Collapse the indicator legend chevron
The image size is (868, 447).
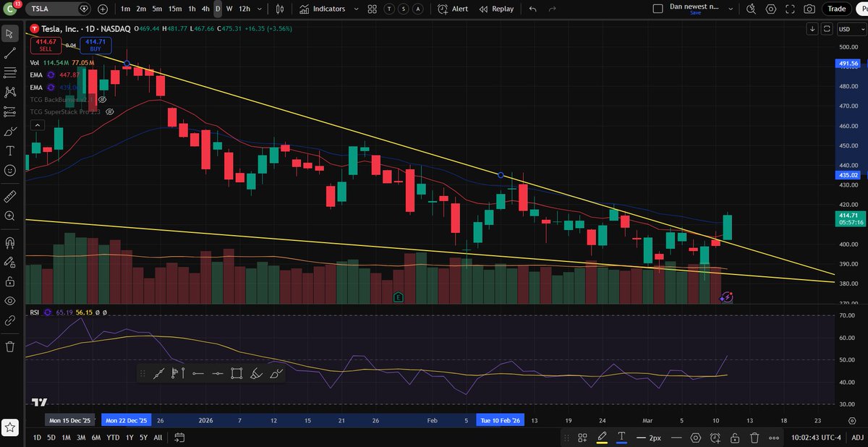point(36,125)
